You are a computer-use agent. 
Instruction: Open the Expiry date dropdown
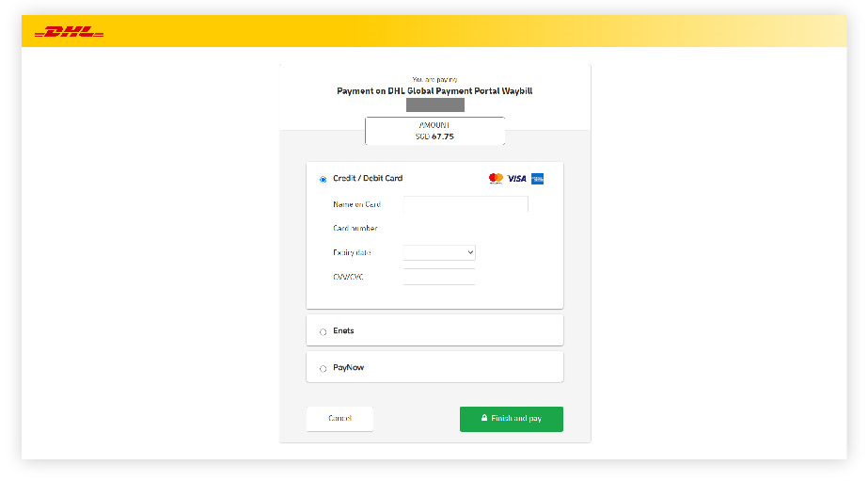point(439,252)
